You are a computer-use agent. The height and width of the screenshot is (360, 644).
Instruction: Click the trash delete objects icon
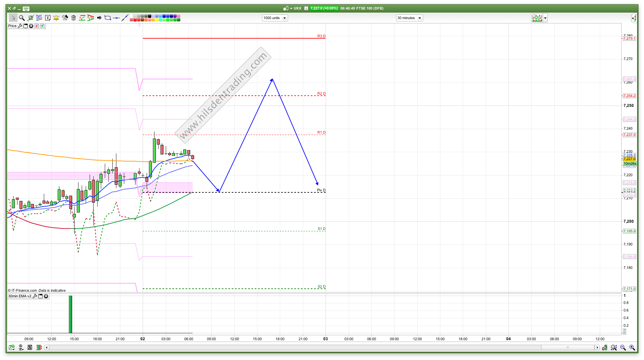(x=73, y=18)
